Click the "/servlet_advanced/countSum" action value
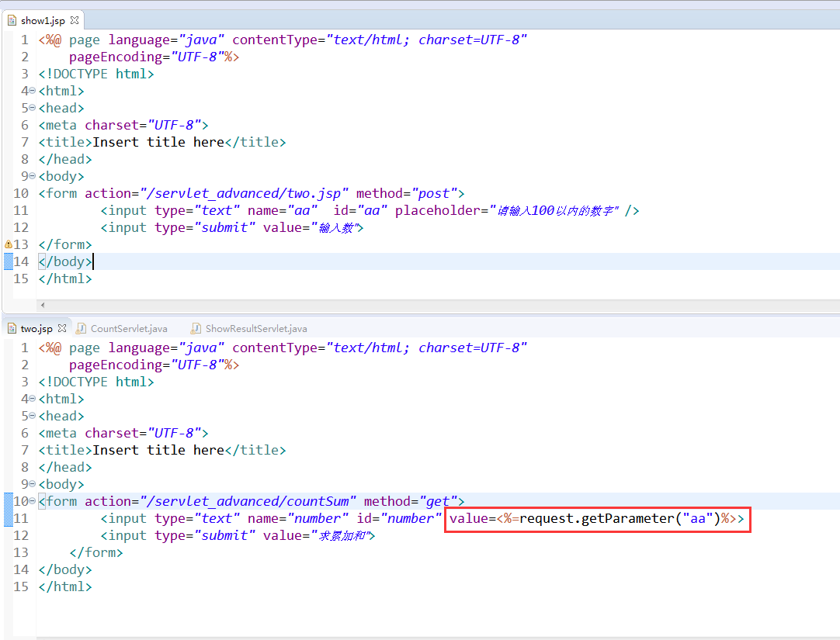The image size is (840, 640). point(248,501)
